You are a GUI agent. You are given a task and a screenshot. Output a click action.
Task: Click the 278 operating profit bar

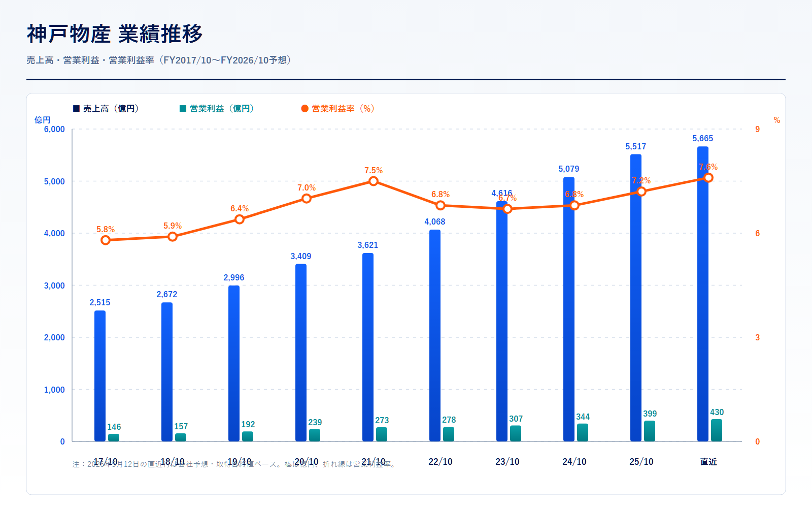pyautogui.click(x=449, y=434)
